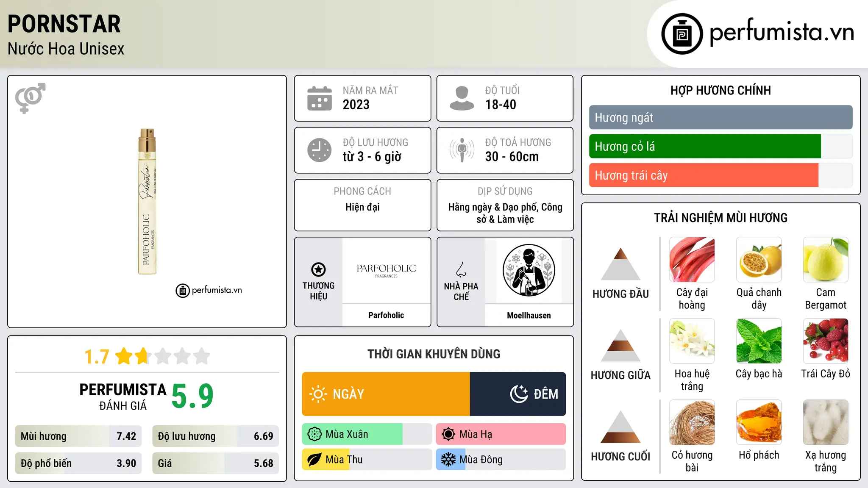Image resolution: width=868 pixels, height=488 pixels.
Task: Click the calendar icon beside Năm ra mắt
Action: coord(320,98)
